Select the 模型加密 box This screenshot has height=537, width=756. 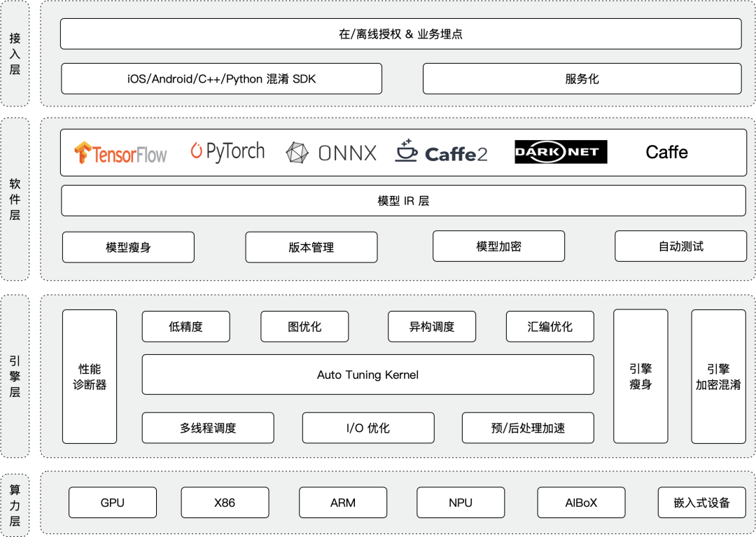[498, 246]
